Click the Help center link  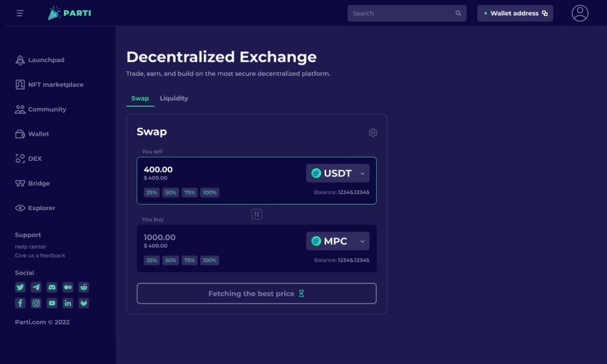(x=31, y=246)
